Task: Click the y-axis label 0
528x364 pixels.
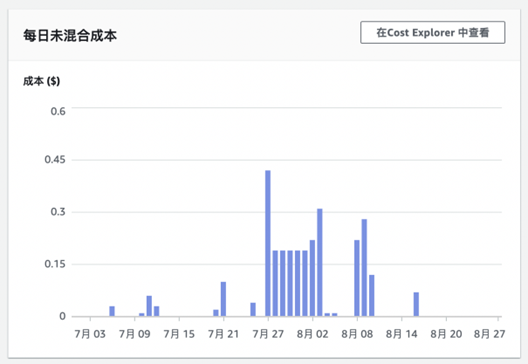Action: [x=62, y=316]
